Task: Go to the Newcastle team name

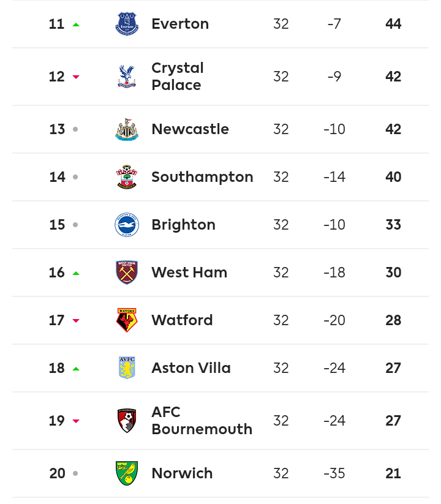Action: (x=190, y=129)
